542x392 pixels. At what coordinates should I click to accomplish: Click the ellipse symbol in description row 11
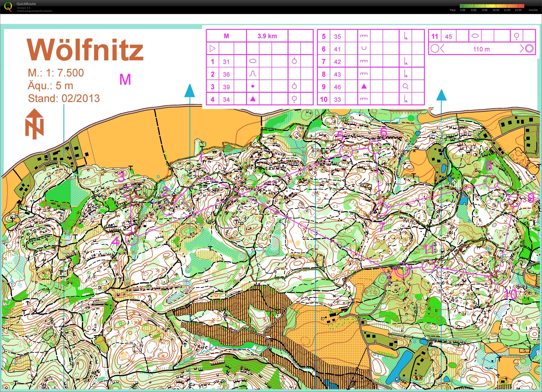pos(475,36)
